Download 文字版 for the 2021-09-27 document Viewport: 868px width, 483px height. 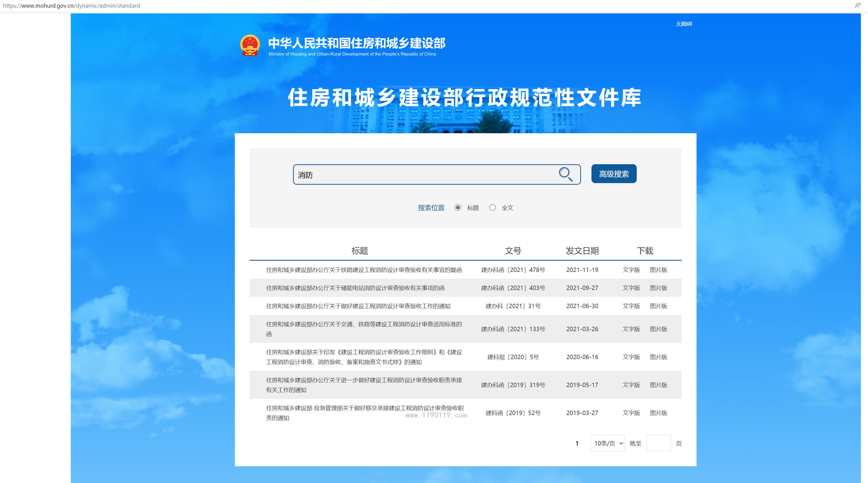pyautogui.click(x=631, y=288)
